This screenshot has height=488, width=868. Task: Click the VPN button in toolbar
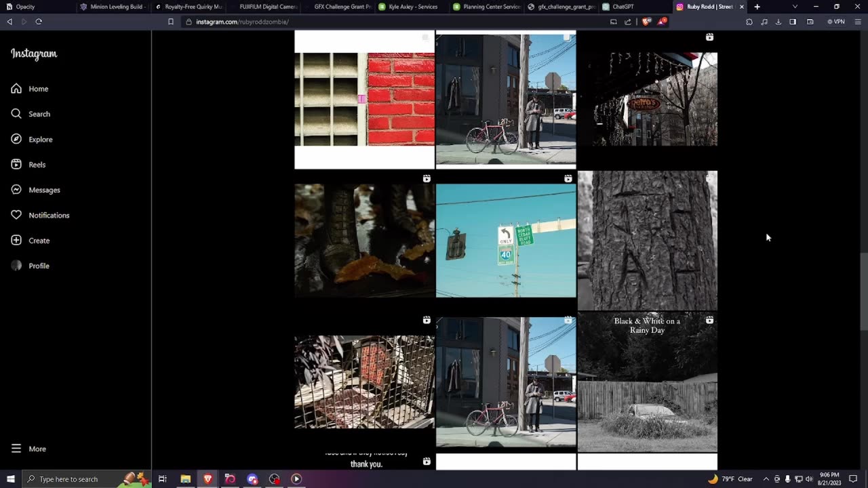pos(836,22)
